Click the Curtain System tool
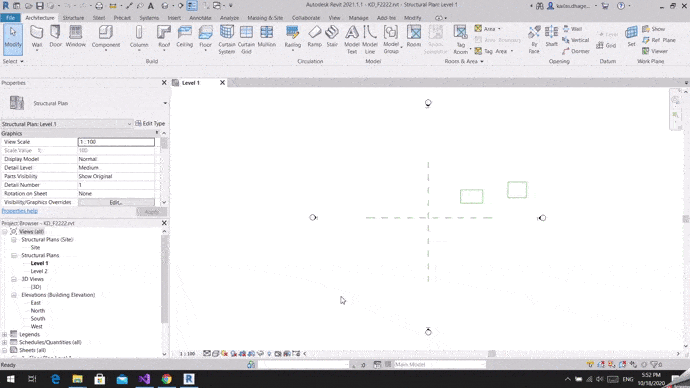 (x=227, y=40)
